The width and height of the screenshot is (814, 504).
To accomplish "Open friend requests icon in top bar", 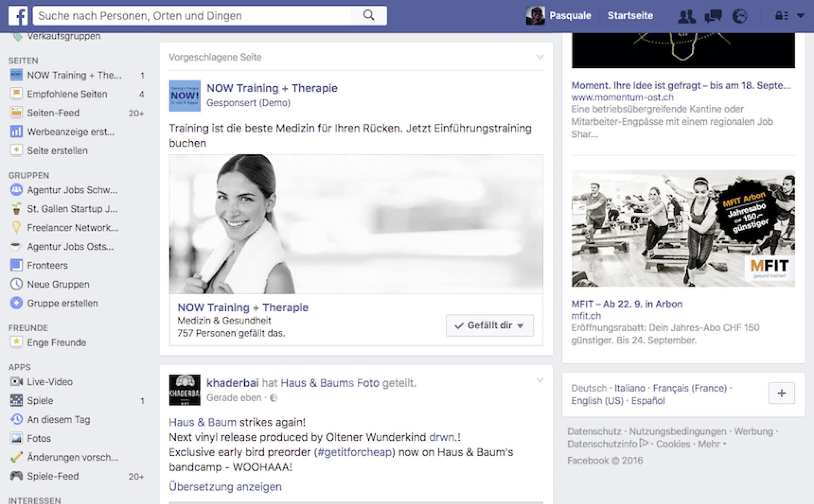I will pyautogui.click(x=687, y=16).
